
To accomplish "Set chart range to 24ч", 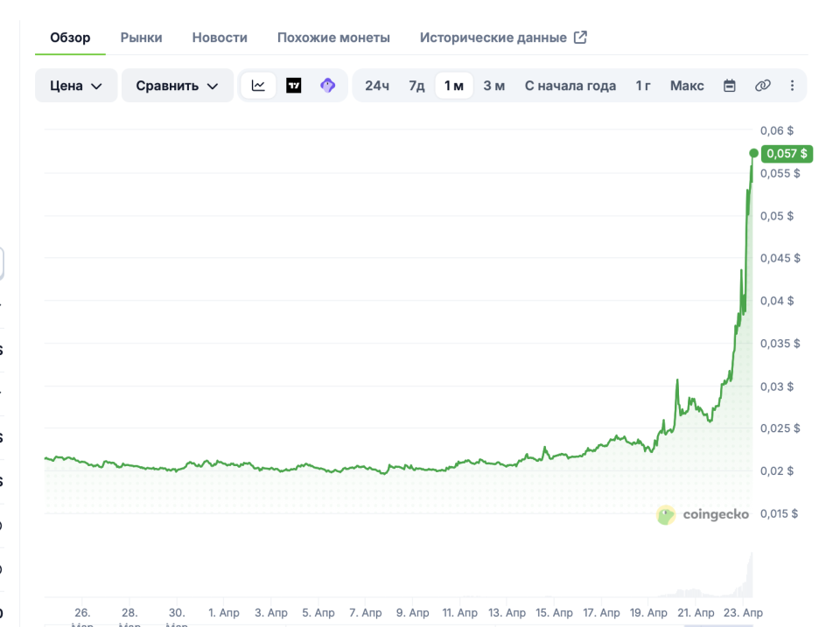I will pos(377,86).
